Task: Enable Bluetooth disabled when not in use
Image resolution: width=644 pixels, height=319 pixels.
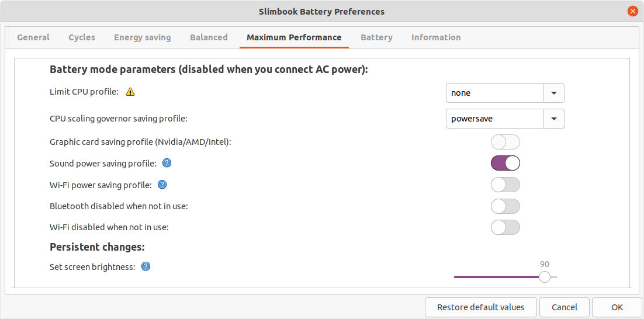Action: (x=505, y=206)
